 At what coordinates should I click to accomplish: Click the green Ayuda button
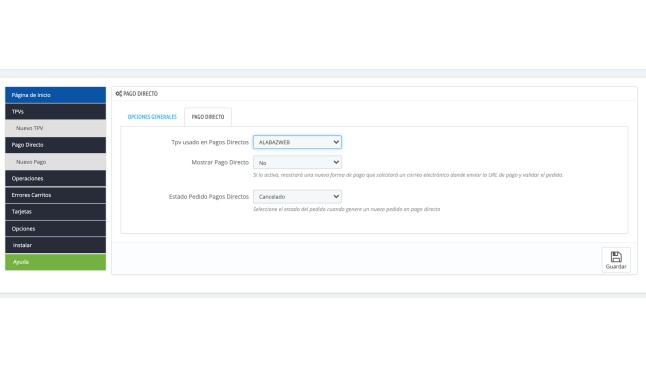point(55,262)
